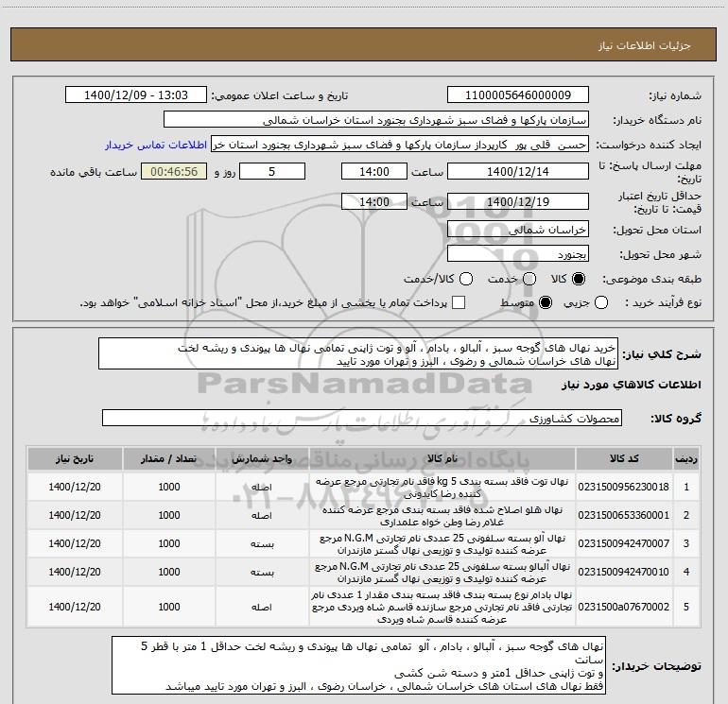Click the اطلاعات کالاهای مورد نیاز section title
This screenshot has width=728, height=704.
631,385
